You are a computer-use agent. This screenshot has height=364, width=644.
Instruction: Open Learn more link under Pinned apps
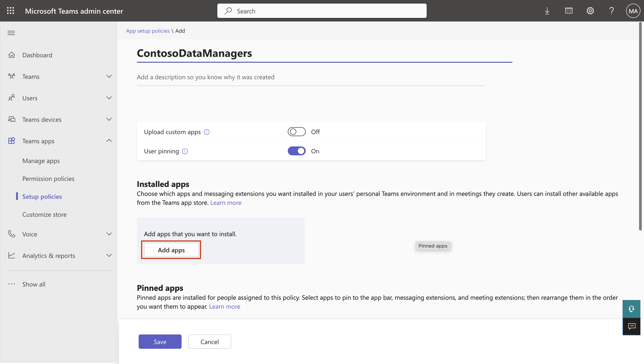pyautogui.click(x=225, y=306)
